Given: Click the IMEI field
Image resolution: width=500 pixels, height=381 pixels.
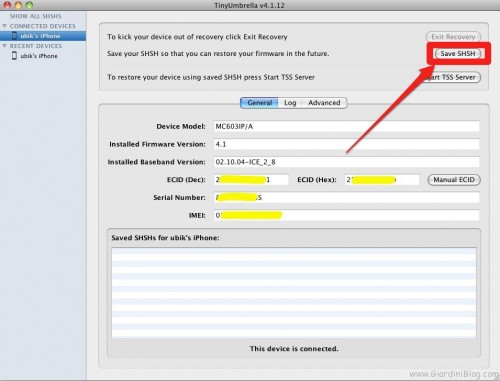Looking at the screenshot, I should [x=346, y=215].
